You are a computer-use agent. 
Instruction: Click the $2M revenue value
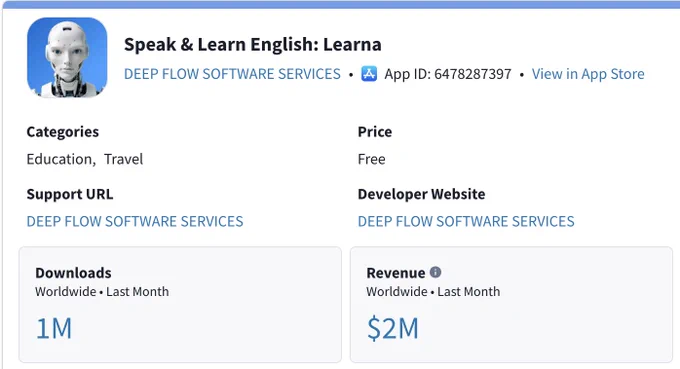[393, 328]
